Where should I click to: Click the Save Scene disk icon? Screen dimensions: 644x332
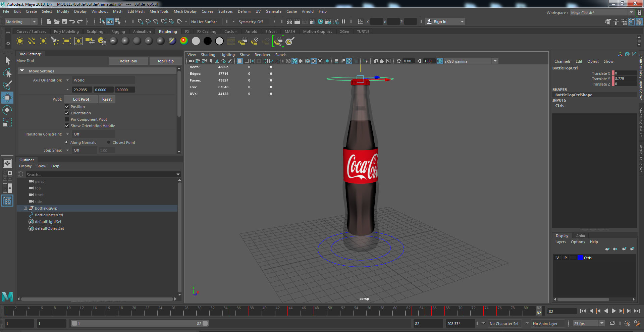pyautogui.click(x=64, y=21)
